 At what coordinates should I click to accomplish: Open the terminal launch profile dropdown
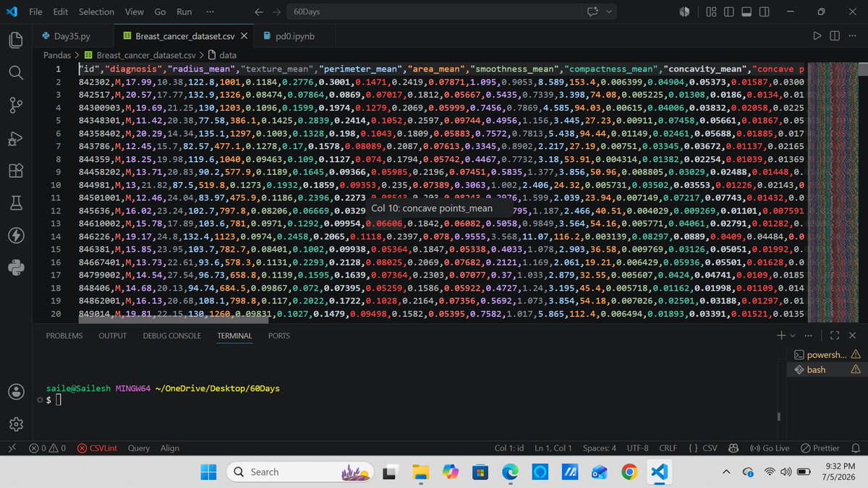point(791,335)
